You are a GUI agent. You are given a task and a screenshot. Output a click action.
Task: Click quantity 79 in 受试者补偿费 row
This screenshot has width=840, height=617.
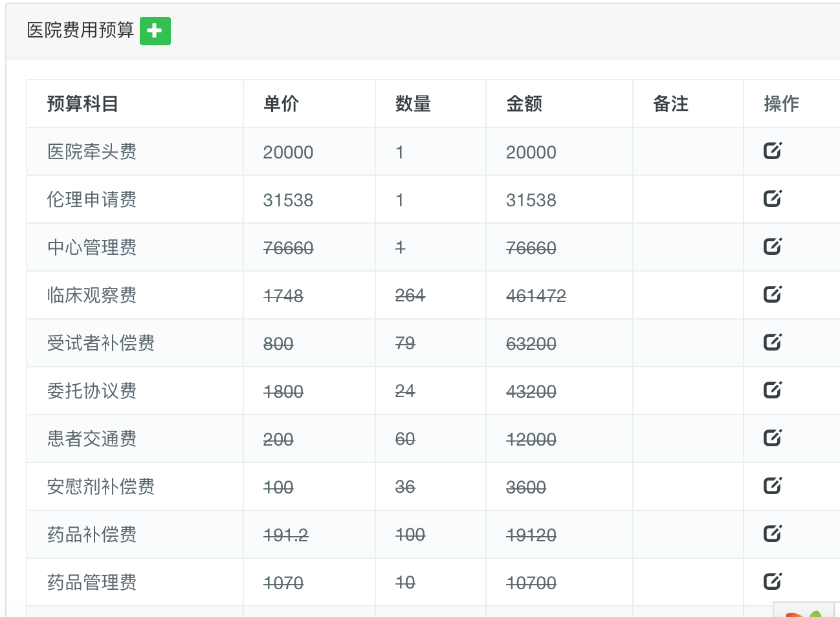[405, 343]
